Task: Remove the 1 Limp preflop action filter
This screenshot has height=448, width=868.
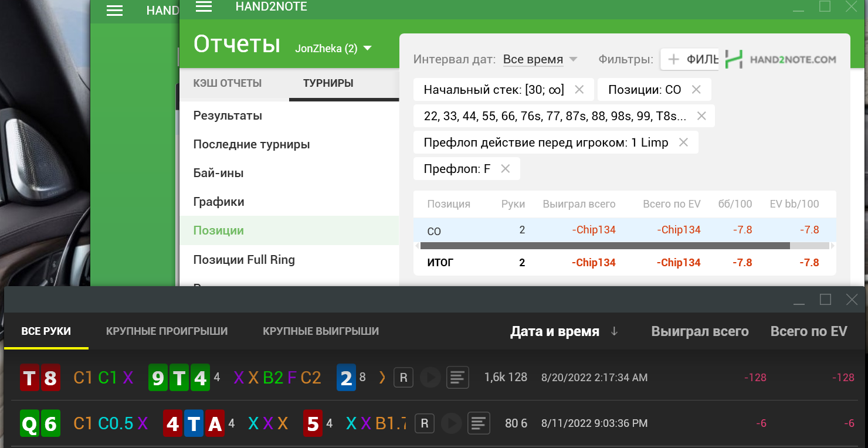Action: [683, 142]
